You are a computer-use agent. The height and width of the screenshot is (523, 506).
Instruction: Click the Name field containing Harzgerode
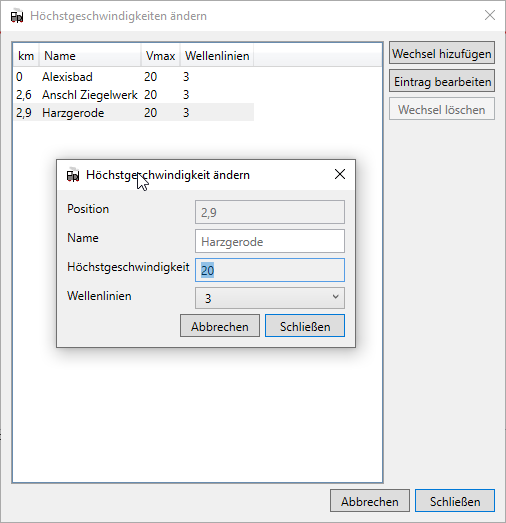(270, 241)
